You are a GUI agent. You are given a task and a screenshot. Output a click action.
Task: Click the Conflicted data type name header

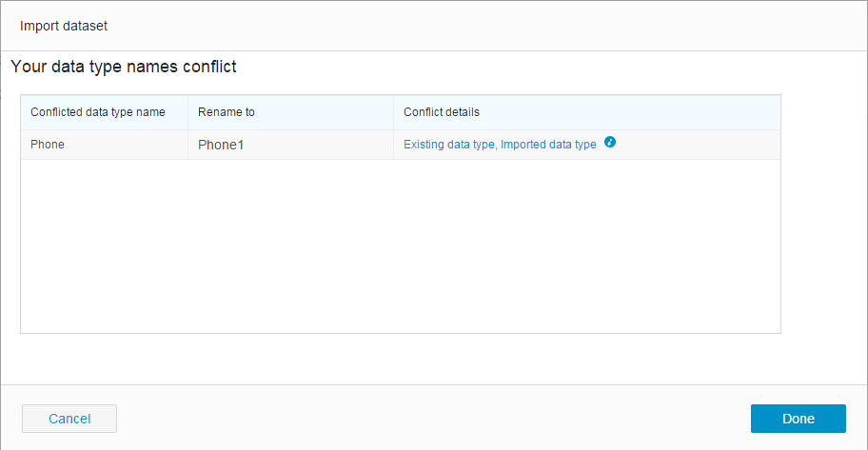click(x=98, y=112)
